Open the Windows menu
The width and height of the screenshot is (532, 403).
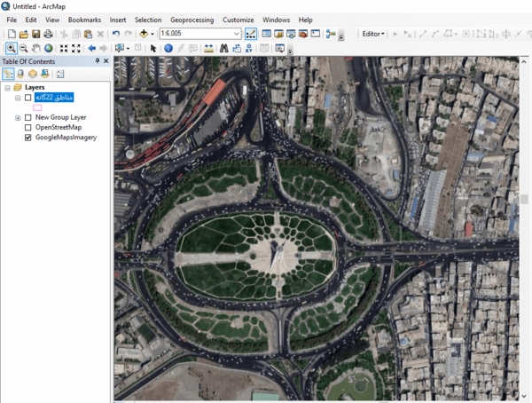(276, 20)
